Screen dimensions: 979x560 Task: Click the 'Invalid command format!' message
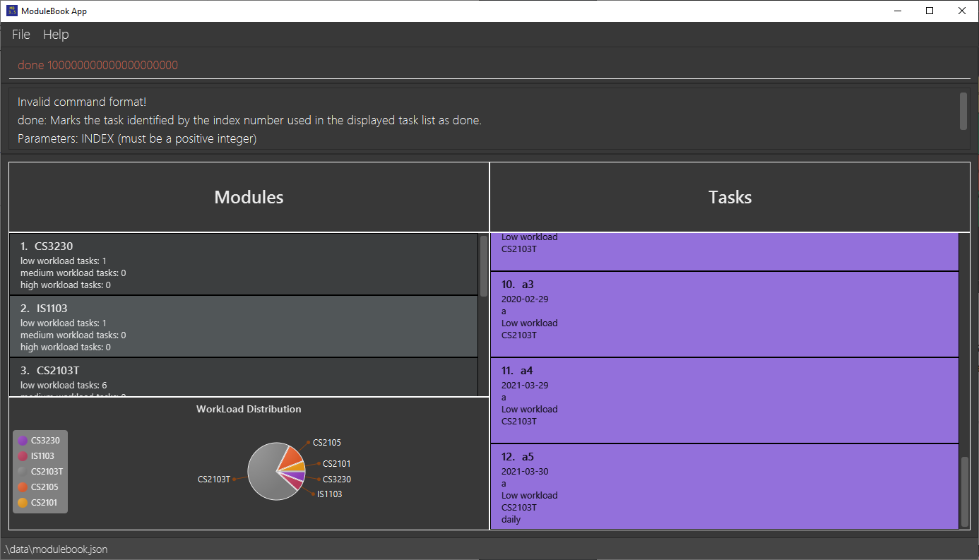click(x=82, y=102)
